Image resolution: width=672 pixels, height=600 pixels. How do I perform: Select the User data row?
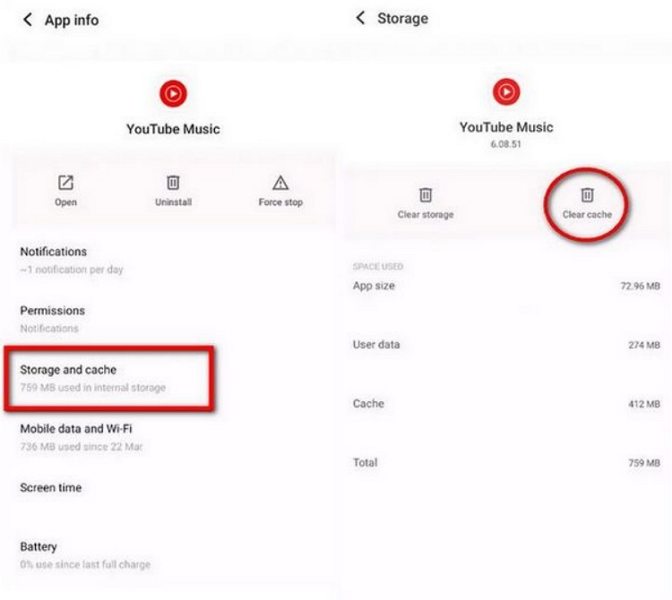506,345
